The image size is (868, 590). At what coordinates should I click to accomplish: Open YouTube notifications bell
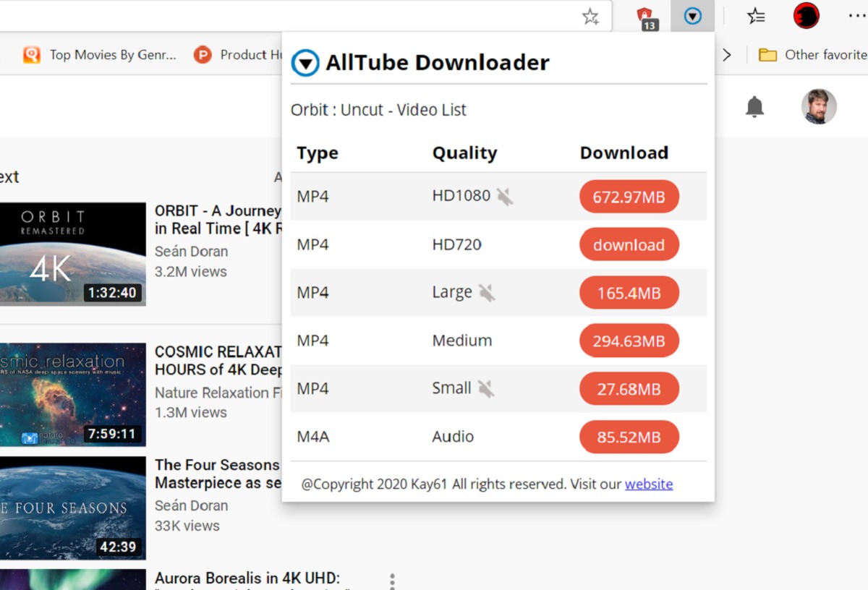pos(754,107)
